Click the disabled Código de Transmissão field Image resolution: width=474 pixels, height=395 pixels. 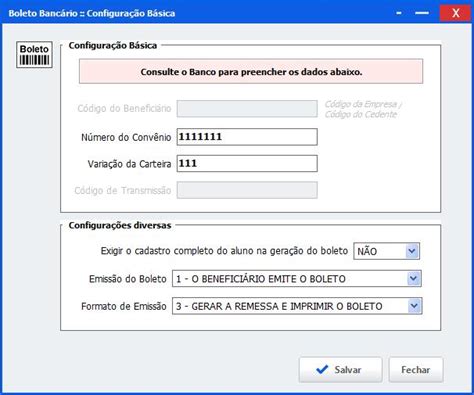(x=247, y=190)
